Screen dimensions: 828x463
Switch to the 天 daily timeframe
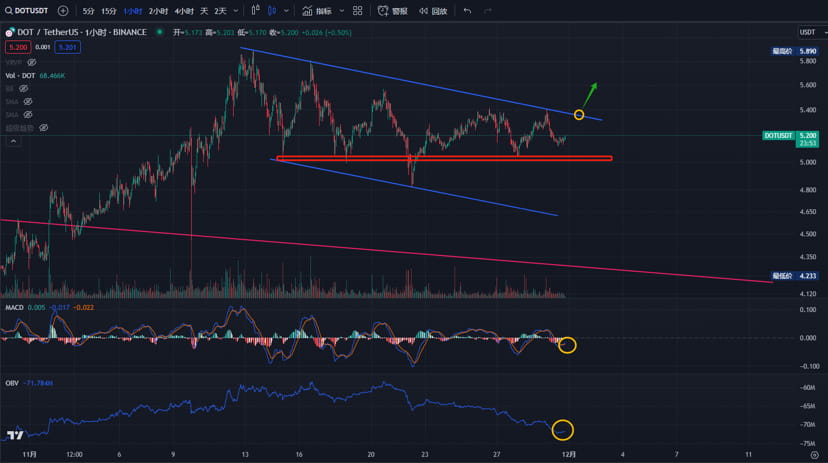click(x=204, y=11)
